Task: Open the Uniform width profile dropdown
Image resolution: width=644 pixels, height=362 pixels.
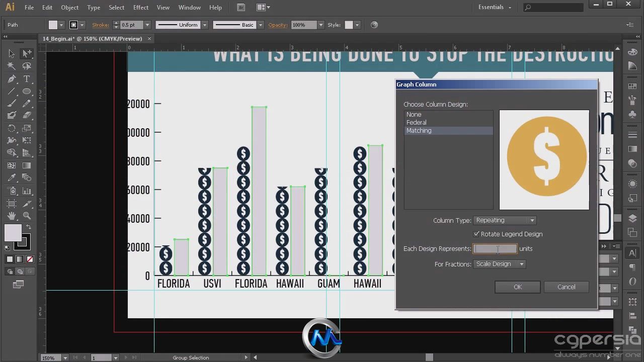Action: click(x=205, y=25)
